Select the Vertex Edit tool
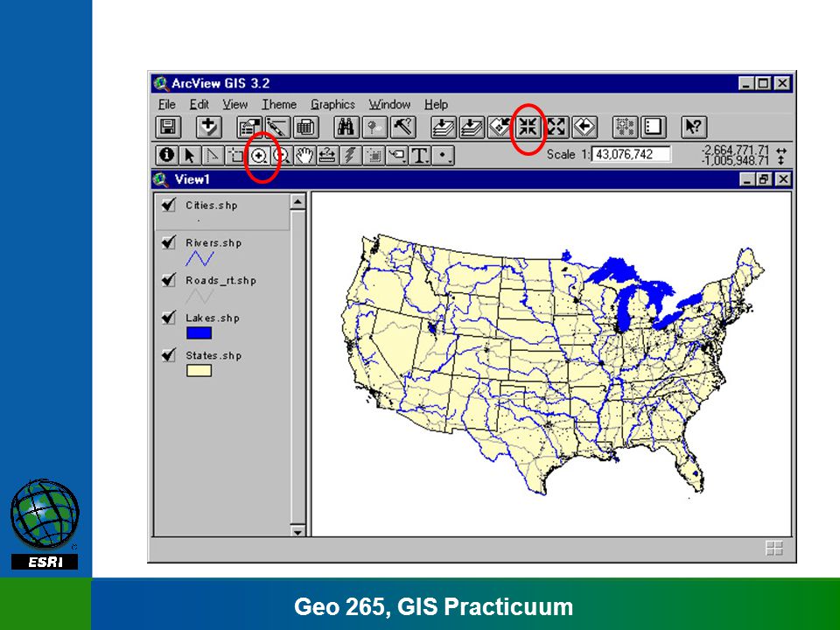This screenshot has height=630, width=840. pyautogui.click(x=213, y=156)
